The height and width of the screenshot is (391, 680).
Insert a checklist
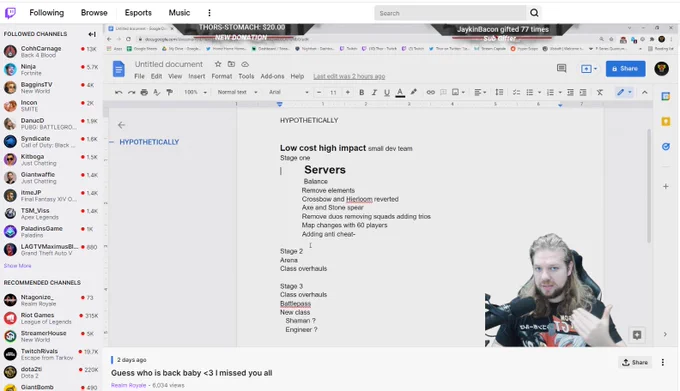(x=516, y=92)
